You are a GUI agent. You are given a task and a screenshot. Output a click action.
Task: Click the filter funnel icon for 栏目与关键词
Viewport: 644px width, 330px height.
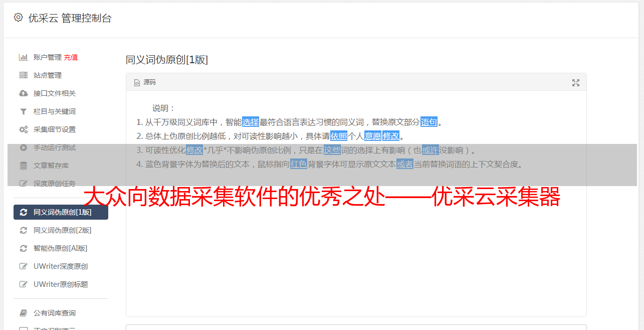point(23,111)
